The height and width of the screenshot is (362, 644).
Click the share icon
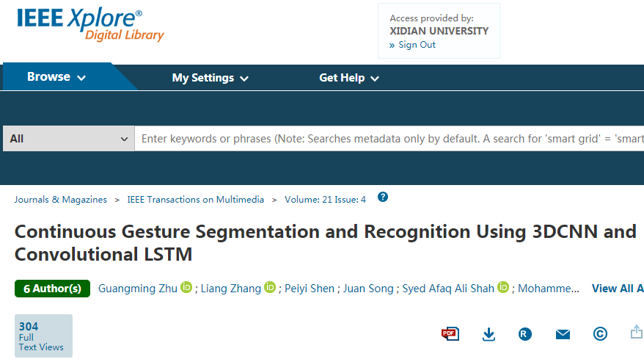(636, 333)
